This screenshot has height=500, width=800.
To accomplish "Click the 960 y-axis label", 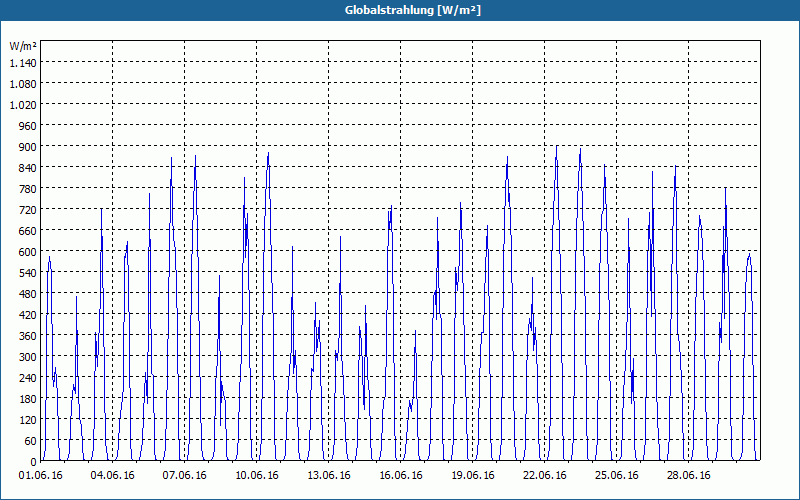I will pos(29,126).
